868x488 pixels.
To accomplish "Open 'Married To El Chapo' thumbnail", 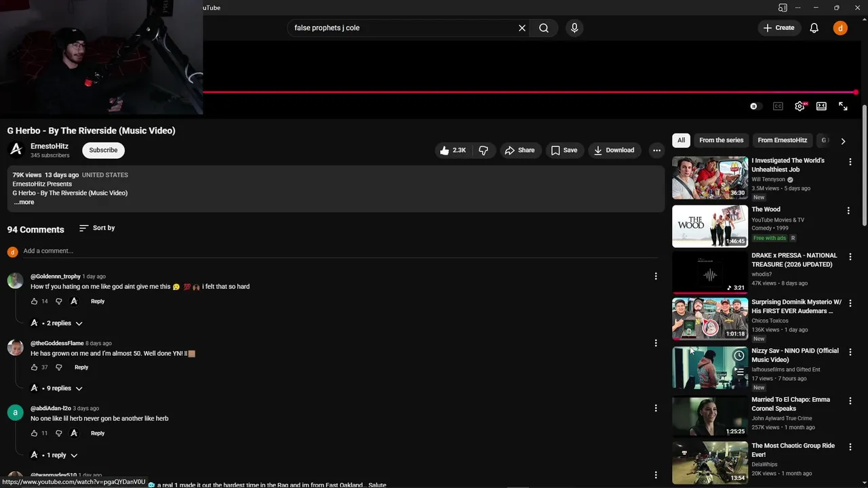I will pyautogui.click(x=710, y=416).
